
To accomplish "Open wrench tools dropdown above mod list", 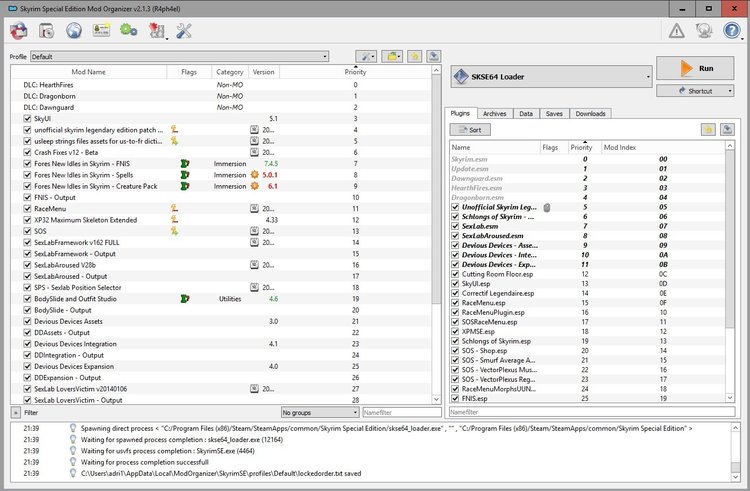I will (x=366, y=56).
